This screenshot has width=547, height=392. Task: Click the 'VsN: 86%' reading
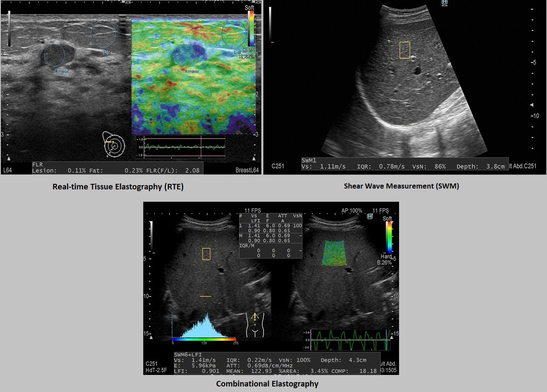point(429,166)
